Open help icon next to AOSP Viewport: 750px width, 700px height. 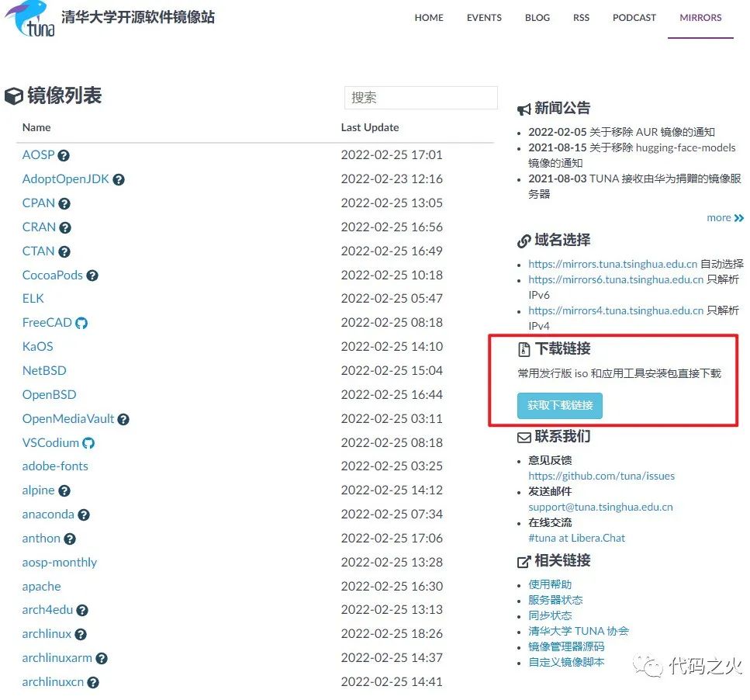pyautogui.click(x=64, y=155)
